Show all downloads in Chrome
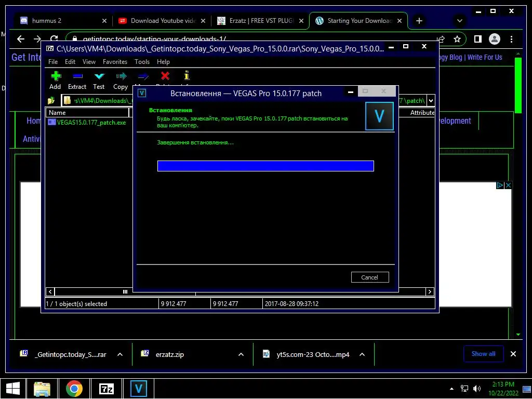The height and width of the screenshot is (399, 532). point(484,354)
